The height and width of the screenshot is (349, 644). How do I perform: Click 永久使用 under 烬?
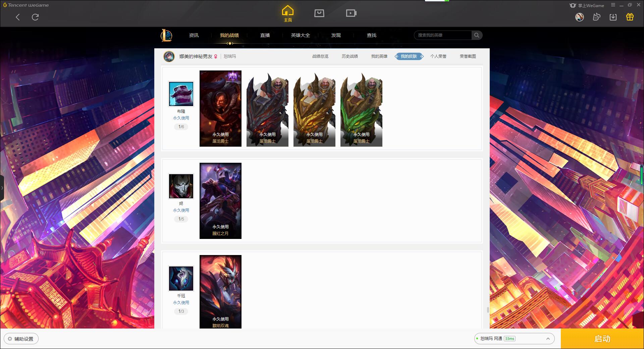coord(181,210)
